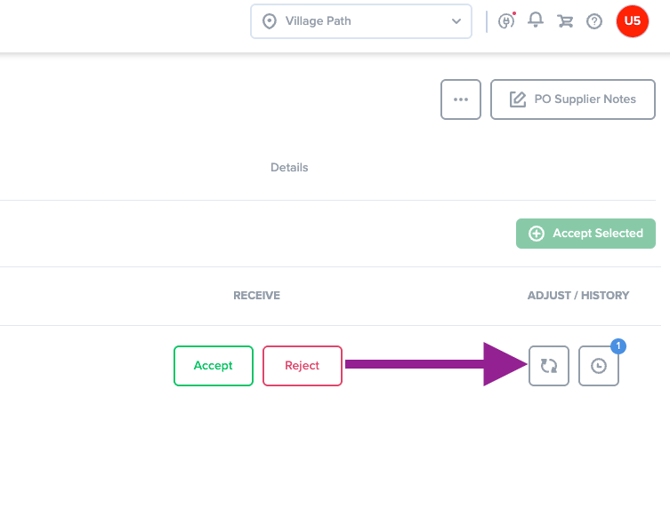Open the notifications bell icon
670x508 pixels.
click(535, 20)
